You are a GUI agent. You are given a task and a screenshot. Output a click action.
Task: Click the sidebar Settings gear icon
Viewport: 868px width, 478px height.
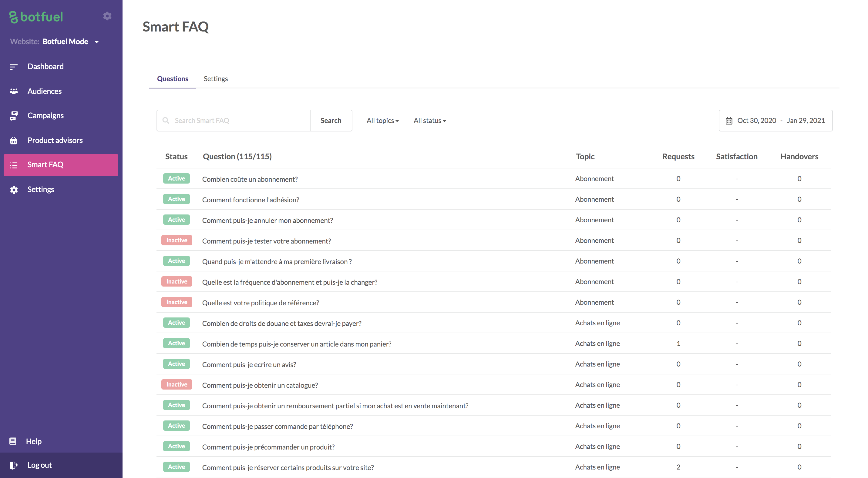click(x=13, y=190)
